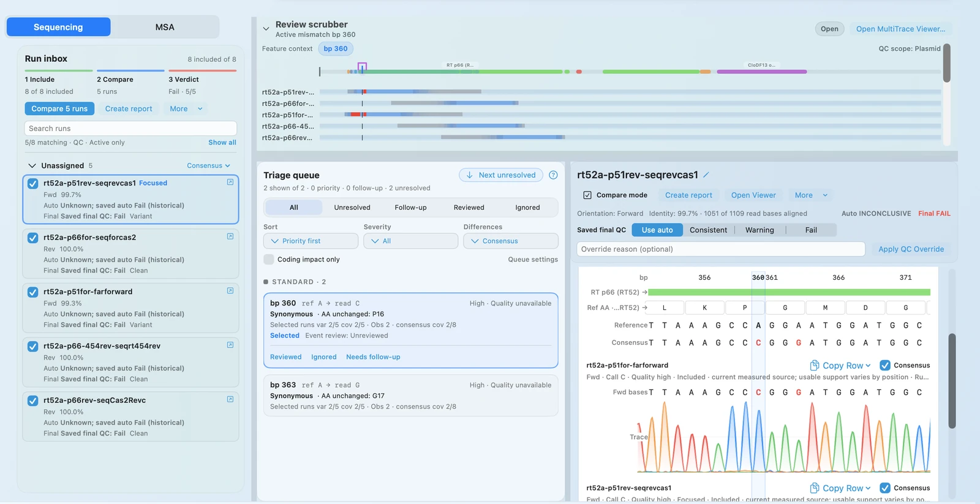Toggle Consensus checkbox for rt52a-p51for-farforward row
Screen dimensions: 980x504
(x=885, y=366)
